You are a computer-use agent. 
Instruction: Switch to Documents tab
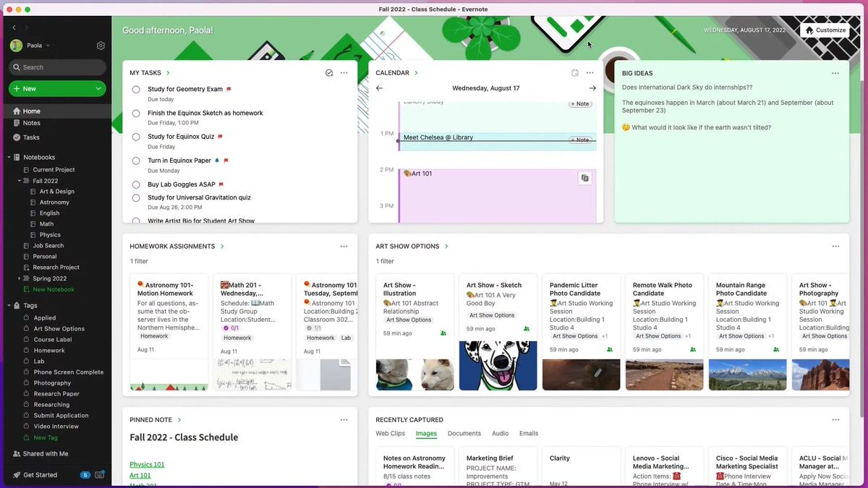464,434
